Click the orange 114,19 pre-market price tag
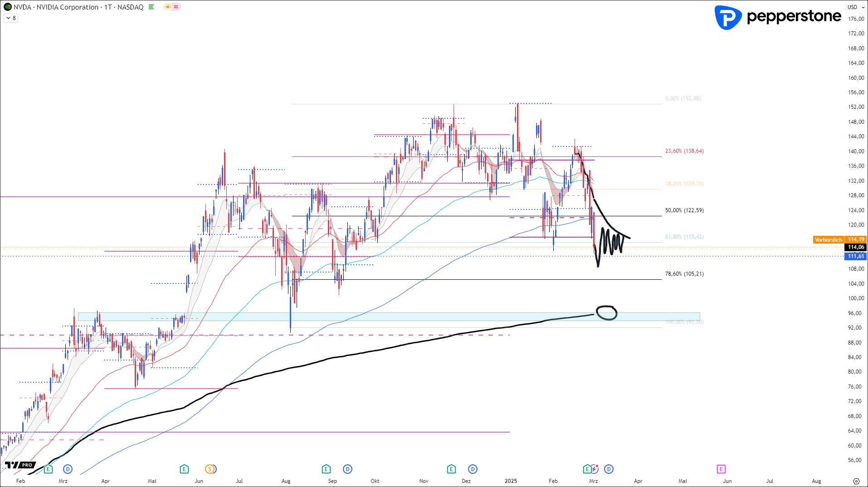The width and height of the screenshot is (868, 487). (856, 239)
